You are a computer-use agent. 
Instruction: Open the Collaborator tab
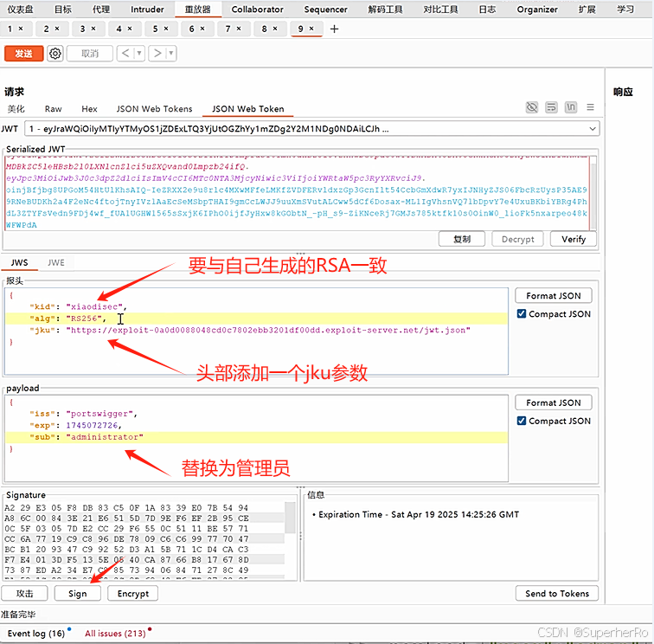[x=257, y=10]
